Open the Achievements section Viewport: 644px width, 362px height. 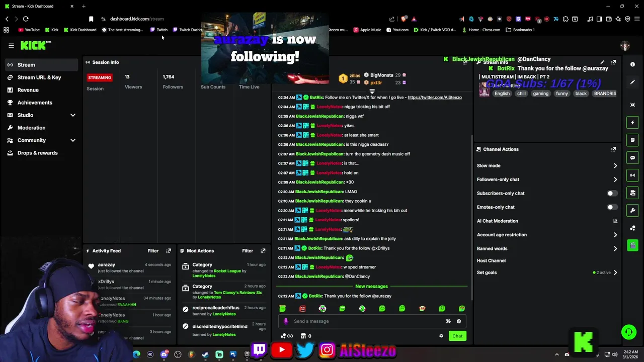[41, 103]
